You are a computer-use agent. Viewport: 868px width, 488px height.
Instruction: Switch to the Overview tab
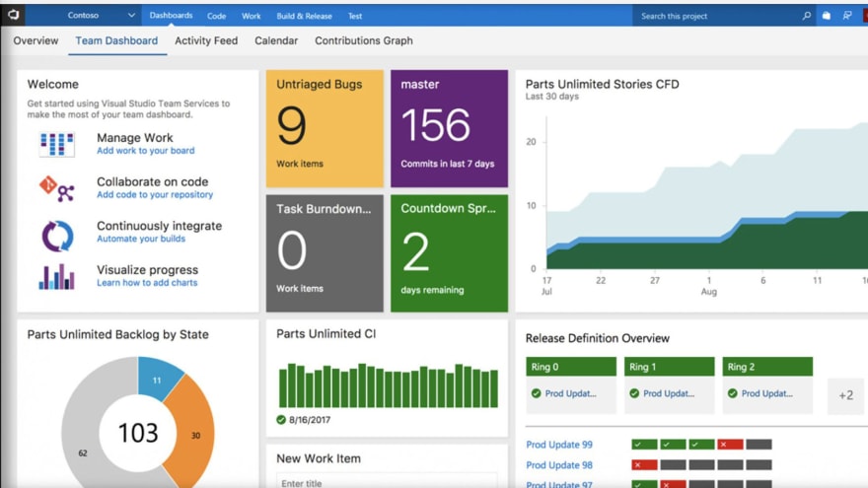point(36,41)
